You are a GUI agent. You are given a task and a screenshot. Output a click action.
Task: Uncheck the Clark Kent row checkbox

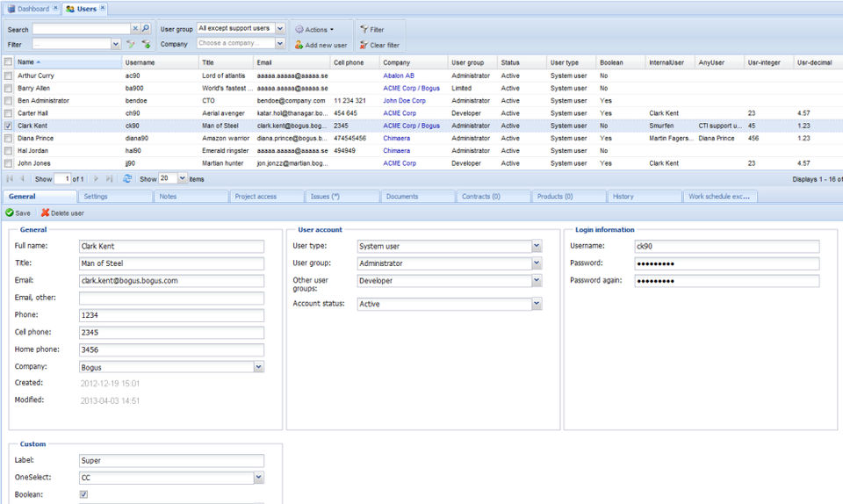[9, 126]
